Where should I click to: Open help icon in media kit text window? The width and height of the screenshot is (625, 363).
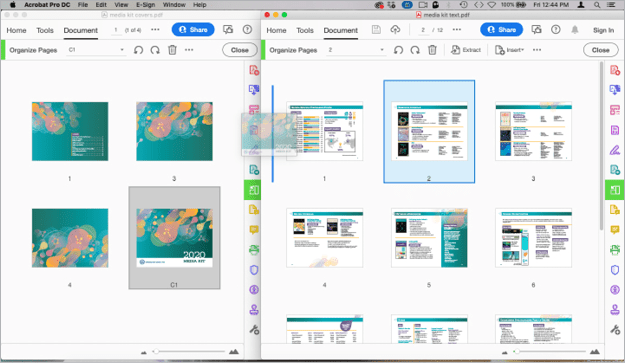tap(556, 29)
